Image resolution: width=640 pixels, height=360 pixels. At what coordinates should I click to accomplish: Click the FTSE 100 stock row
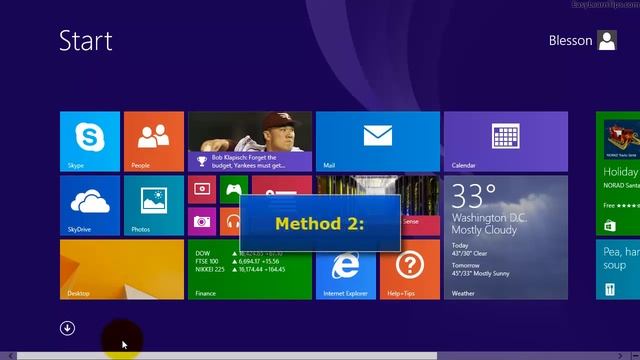237,261
